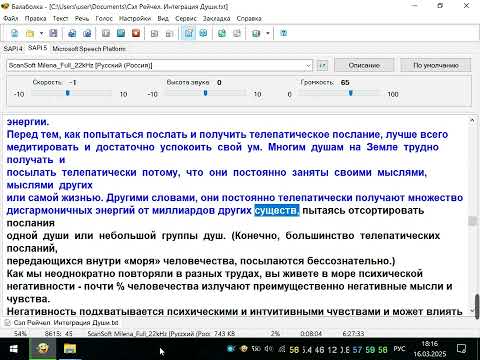Open the Правка menu
The image size is (480, 360).
(35, 19)
